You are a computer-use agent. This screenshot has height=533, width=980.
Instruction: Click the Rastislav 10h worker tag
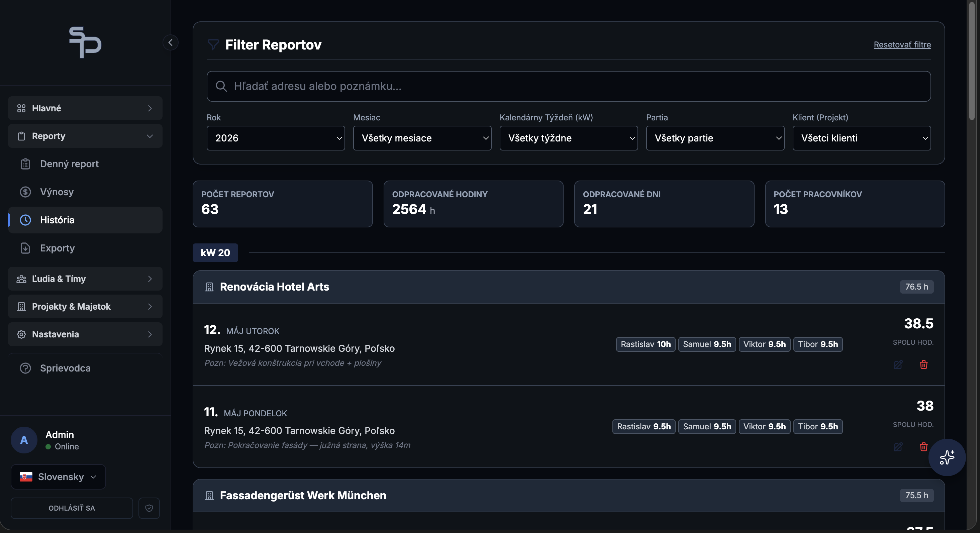(x=646, y=344)
